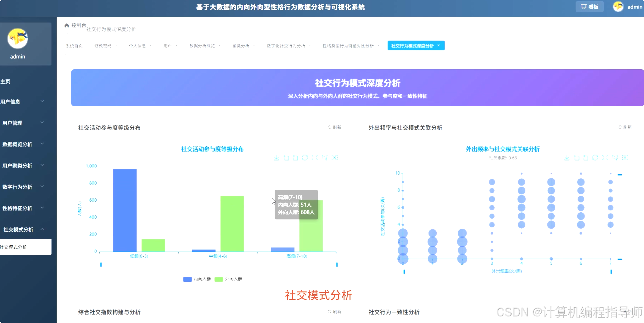644x323 pixels.
Task: Click scatter chart horizontal zoom right handle
Action: (611, 272)
